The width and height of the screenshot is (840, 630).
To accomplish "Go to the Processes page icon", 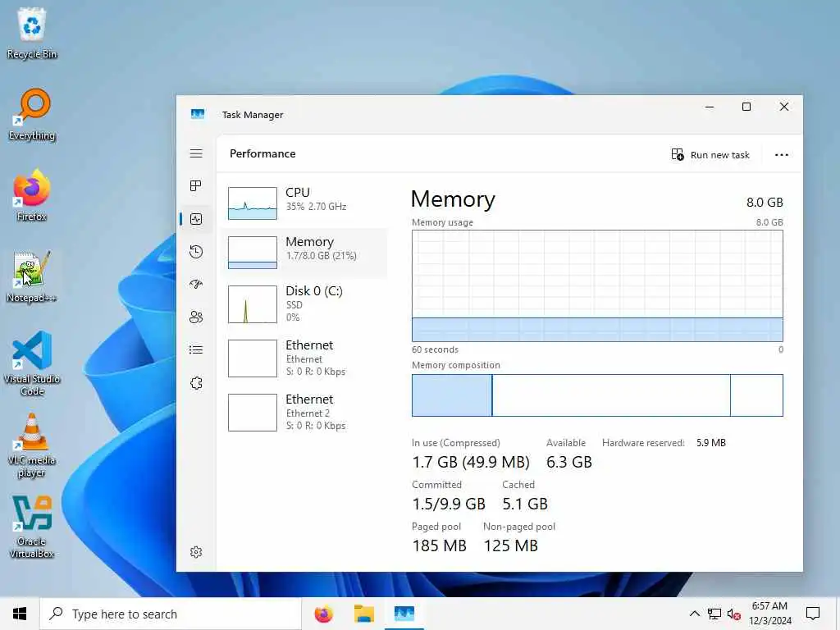I will [196, 186].
